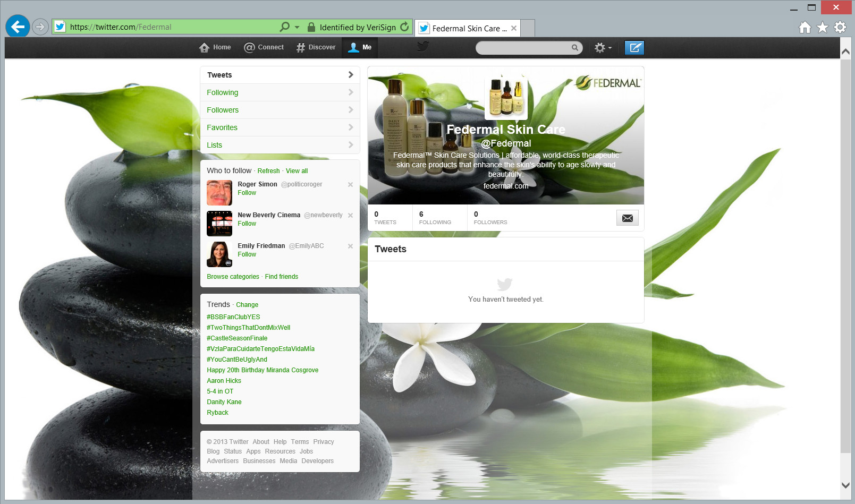Open Emily Friedman's avatar

click(x=219, y=254)
